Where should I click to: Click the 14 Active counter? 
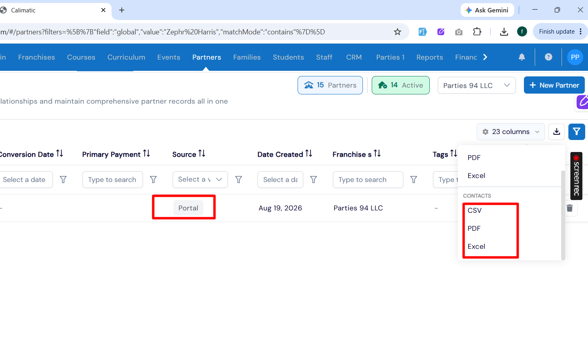pyautogui.click(x=401, y=85)
